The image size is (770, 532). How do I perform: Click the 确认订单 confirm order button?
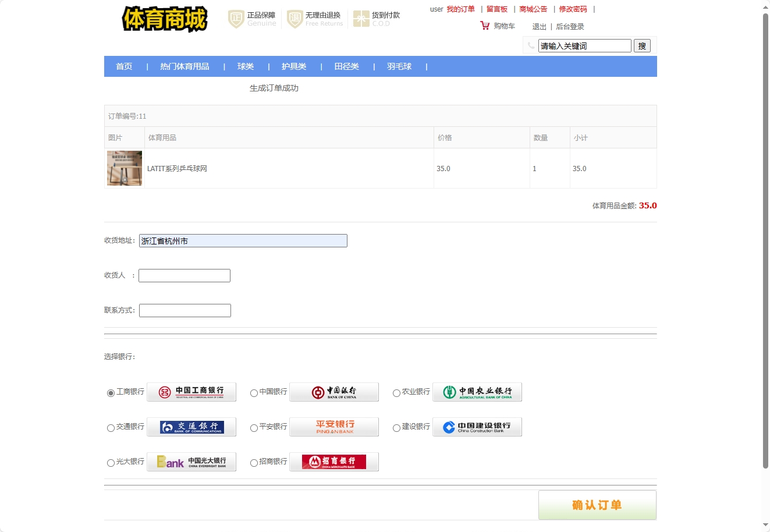click(598, 505)
